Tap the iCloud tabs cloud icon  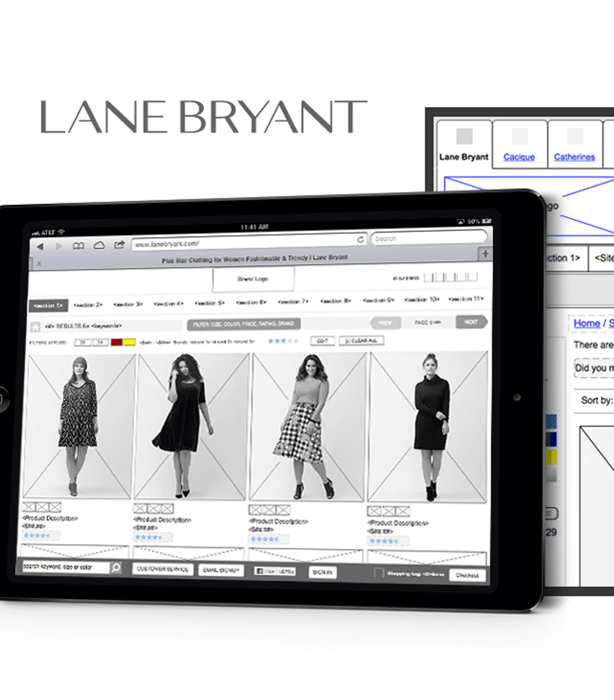99,245
